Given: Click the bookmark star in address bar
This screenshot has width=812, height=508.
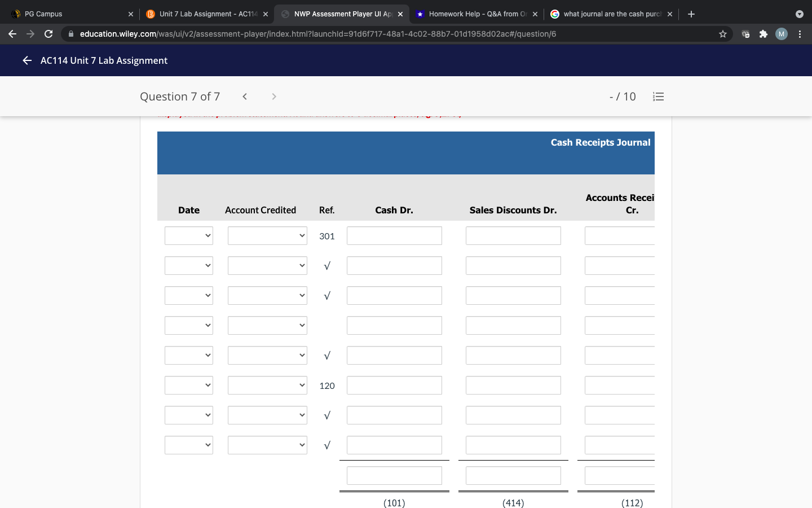Looking at the screenshot, I should pos(722,34).
